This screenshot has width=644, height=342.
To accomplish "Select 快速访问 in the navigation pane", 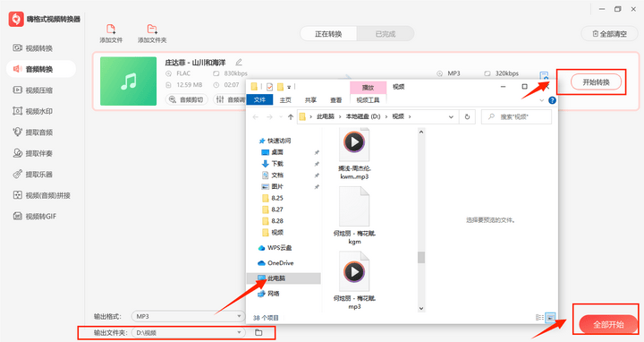I will click(x=275, y=141).
